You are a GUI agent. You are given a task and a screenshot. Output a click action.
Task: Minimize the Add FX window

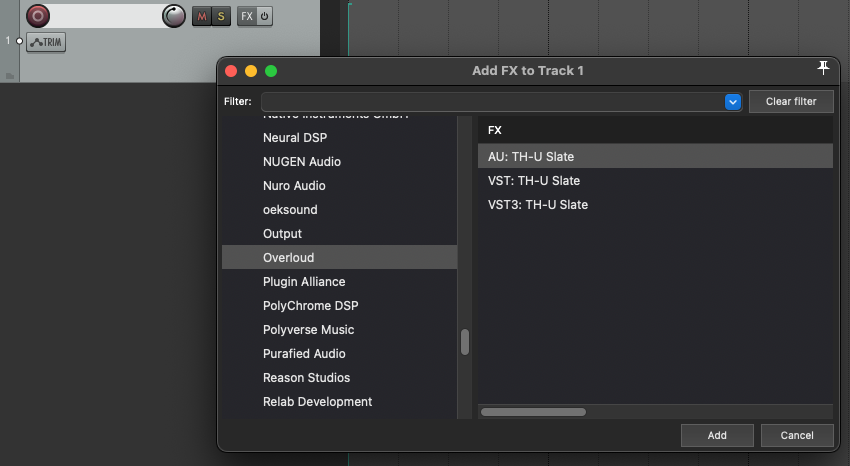tap(251, 71)
